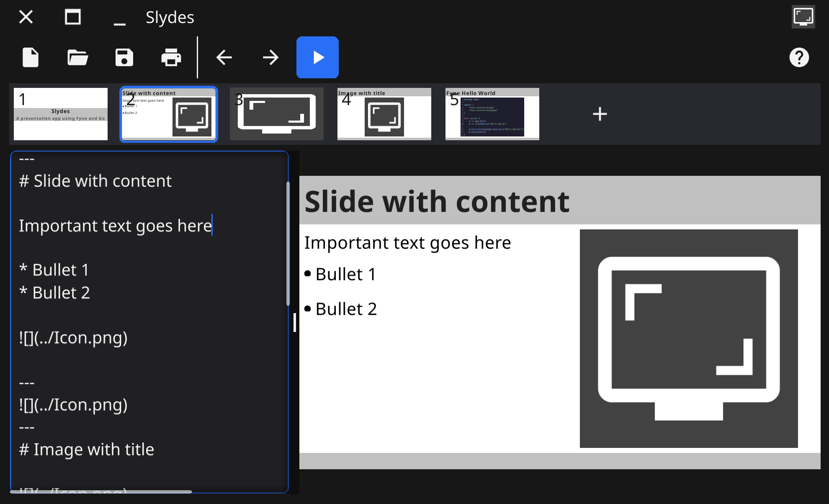Click the Slydes app icon in title bar

pos(803,17)
